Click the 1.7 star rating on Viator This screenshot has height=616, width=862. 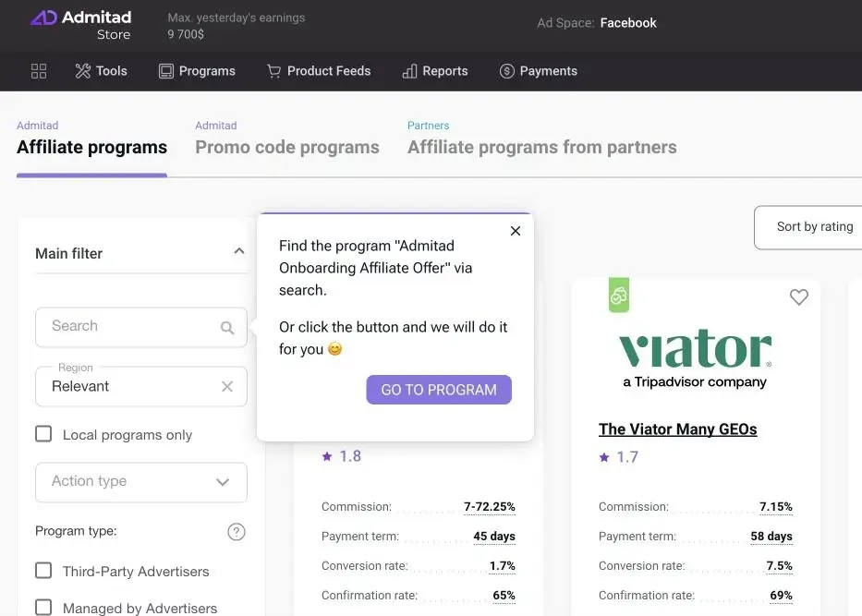(618, 457)
